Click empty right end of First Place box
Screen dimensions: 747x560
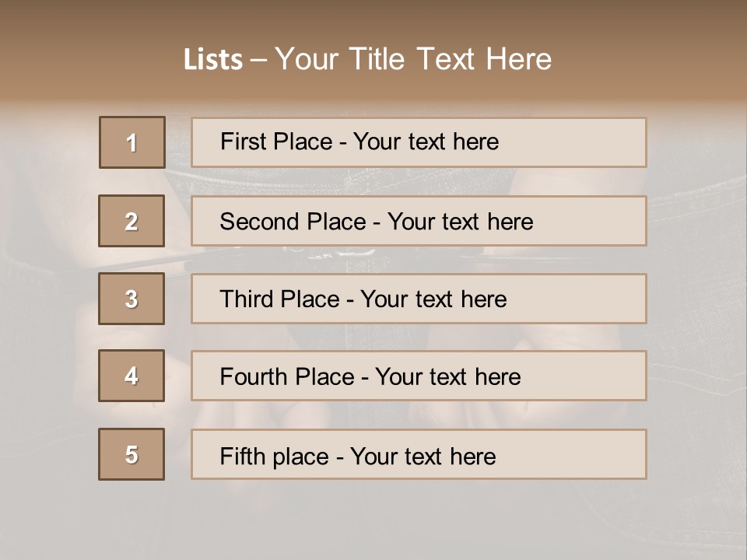pyautogui.click(x=591, y=142)
